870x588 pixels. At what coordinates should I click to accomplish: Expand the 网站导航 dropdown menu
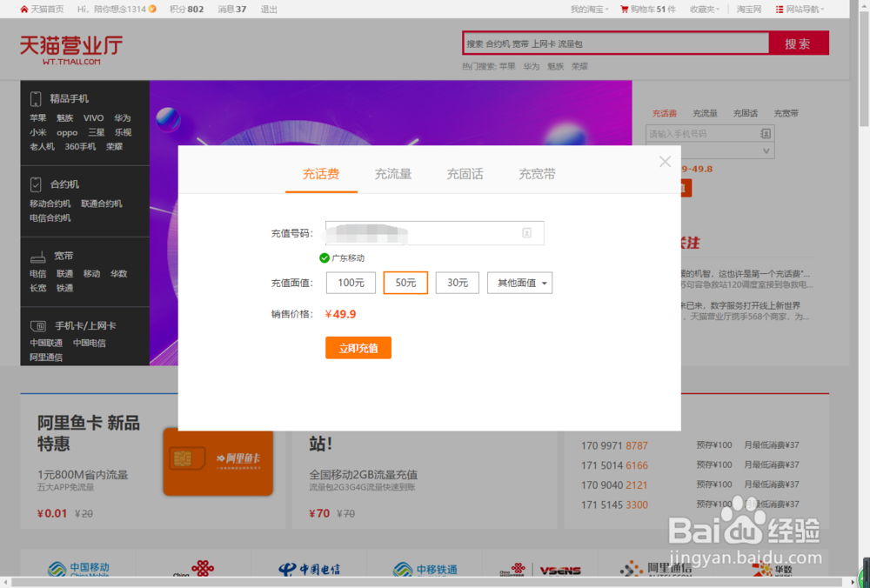(805, 9)
